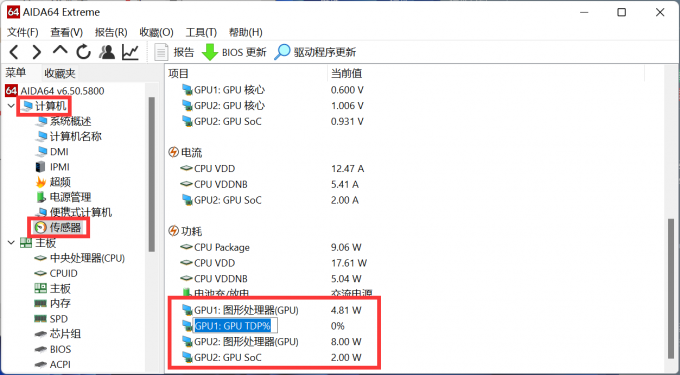
Task: Open the 帮助(H) menu
Action: [x=245, y=32]
